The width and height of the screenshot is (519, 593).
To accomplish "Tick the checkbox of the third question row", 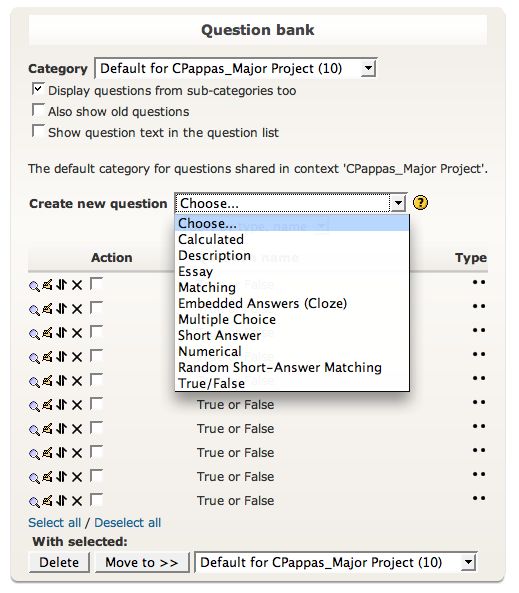I will coord(96,332).
